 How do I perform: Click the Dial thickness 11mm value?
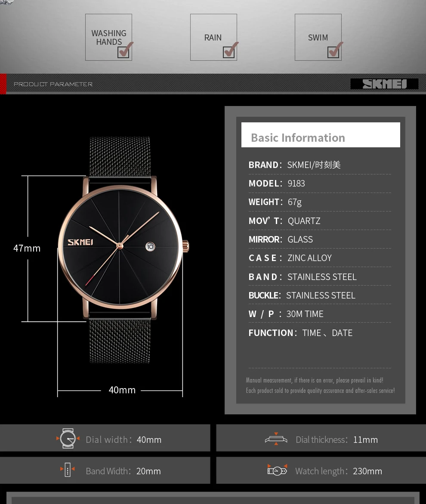tap(365, 439)
